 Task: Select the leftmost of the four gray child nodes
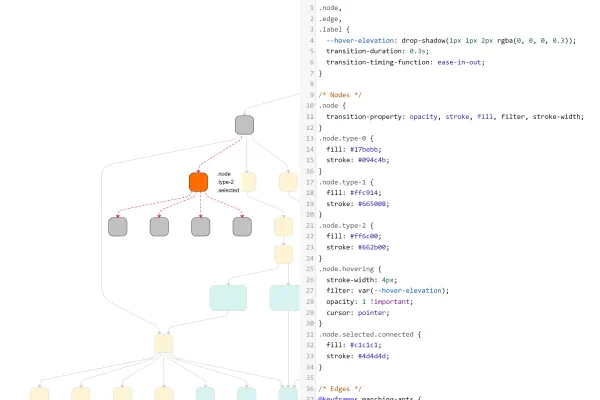117,227
